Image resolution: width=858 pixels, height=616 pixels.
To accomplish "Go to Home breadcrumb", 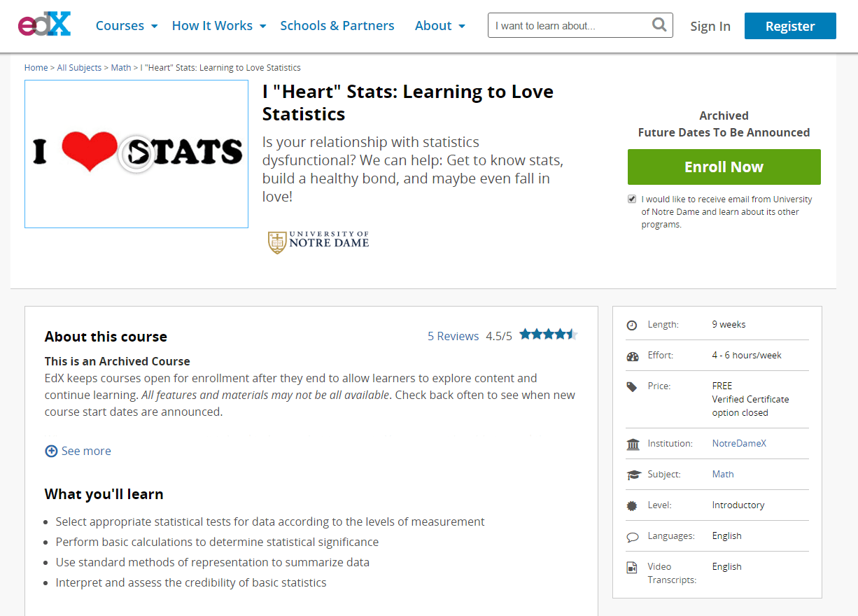I will click(x=36, y=68).
